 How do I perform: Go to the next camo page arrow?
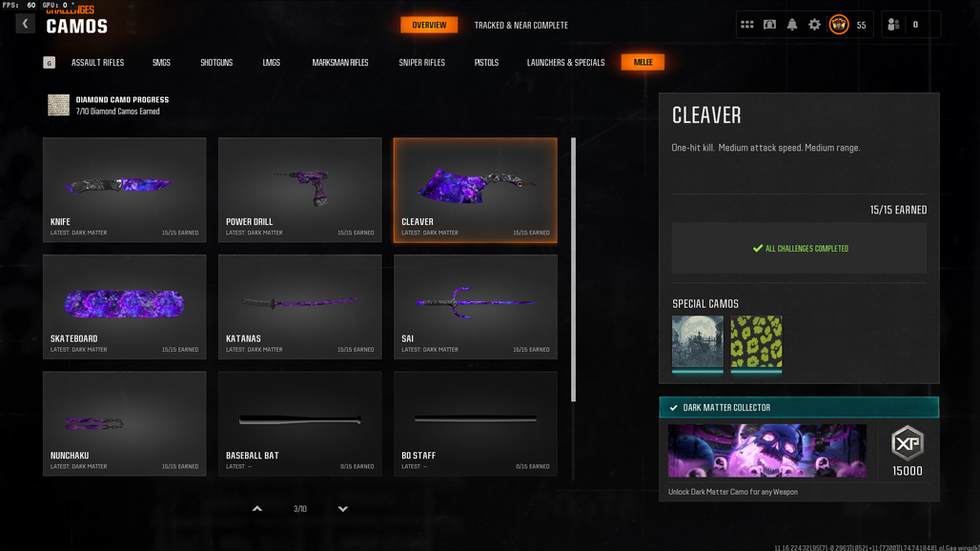click(342, 508)
